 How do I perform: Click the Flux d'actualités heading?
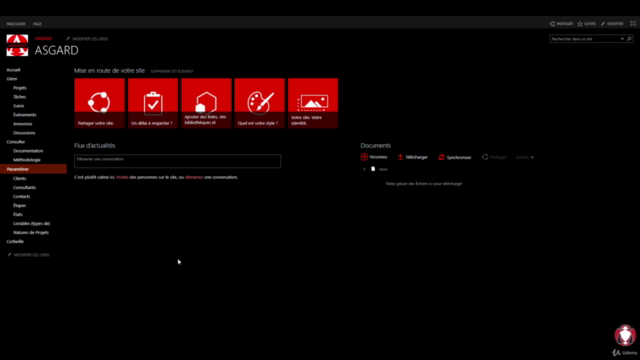pyautogui.click(x=95, y=145)
